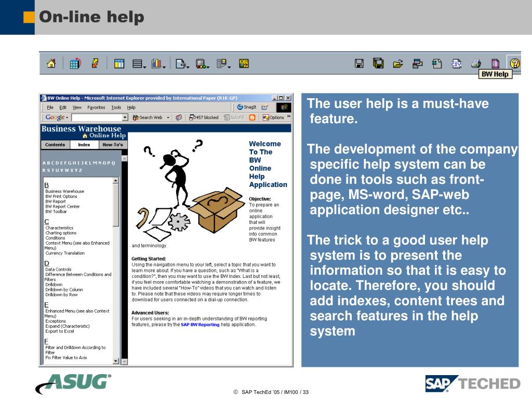
Task: Open the Exceptions index entry
Action: click(56, 321)
